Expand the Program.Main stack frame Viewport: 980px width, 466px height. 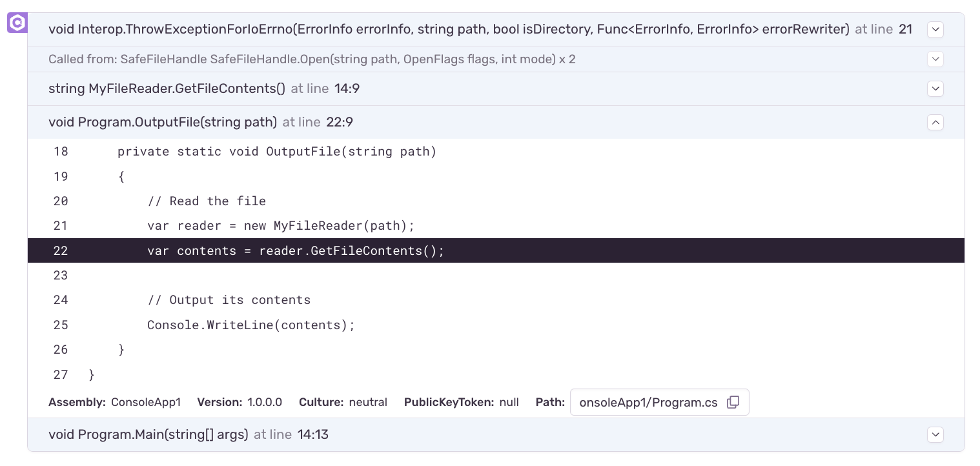click(x=935, y=434)
